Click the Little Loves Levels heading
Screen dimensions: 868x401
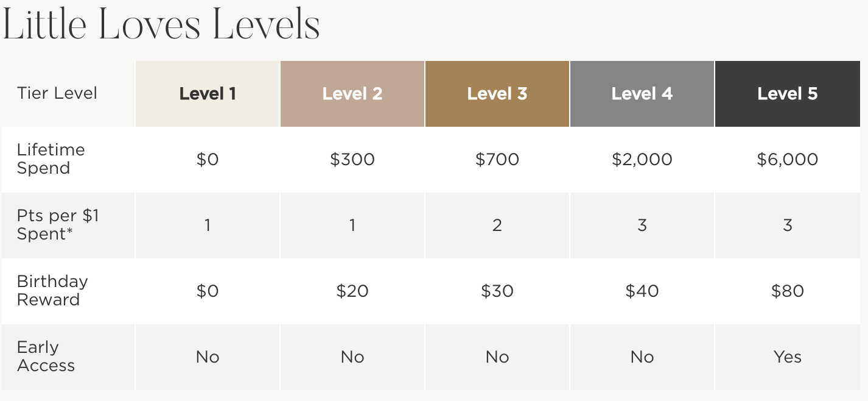[161, 26]
